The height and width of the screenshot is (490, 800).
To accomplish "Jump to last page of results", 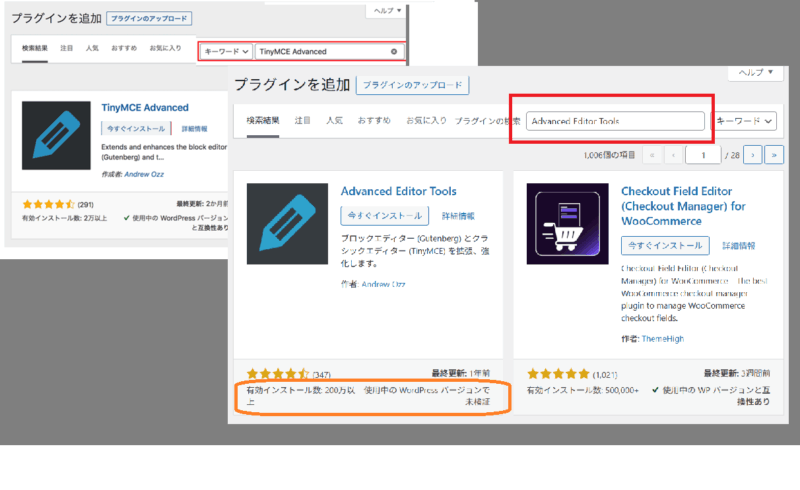I will pyautogui.click(x=774, y=155).
